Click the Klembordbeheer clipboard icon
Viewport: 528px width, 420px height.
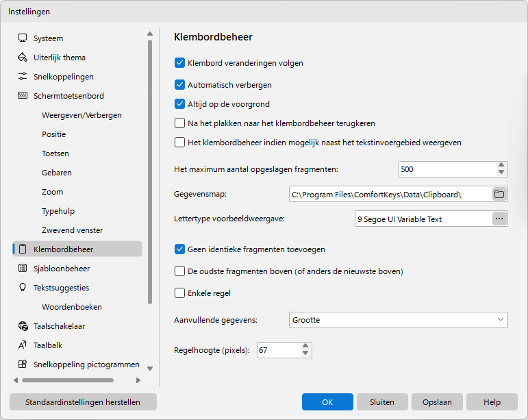point(23,249)
